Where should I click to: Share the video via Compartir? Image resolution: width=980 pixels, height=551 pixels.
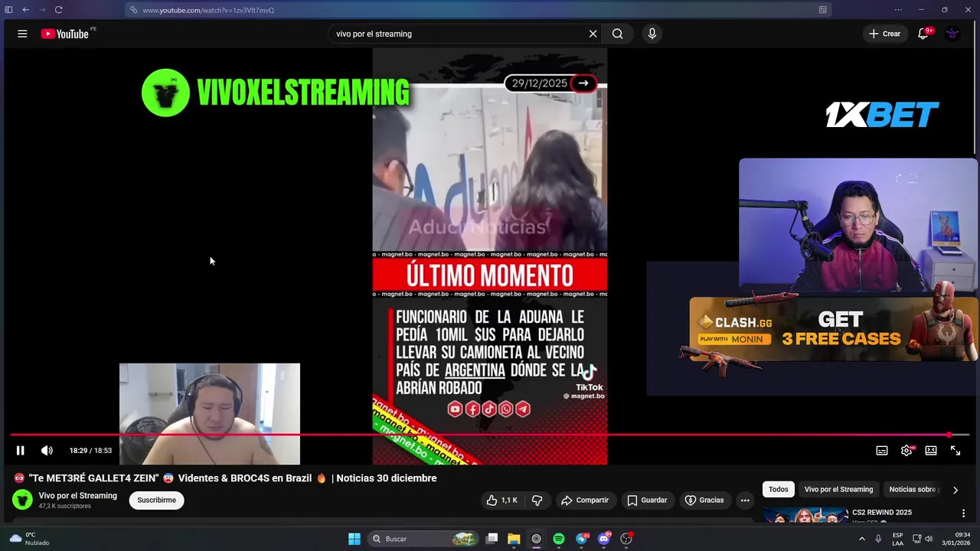click(585, 500)
